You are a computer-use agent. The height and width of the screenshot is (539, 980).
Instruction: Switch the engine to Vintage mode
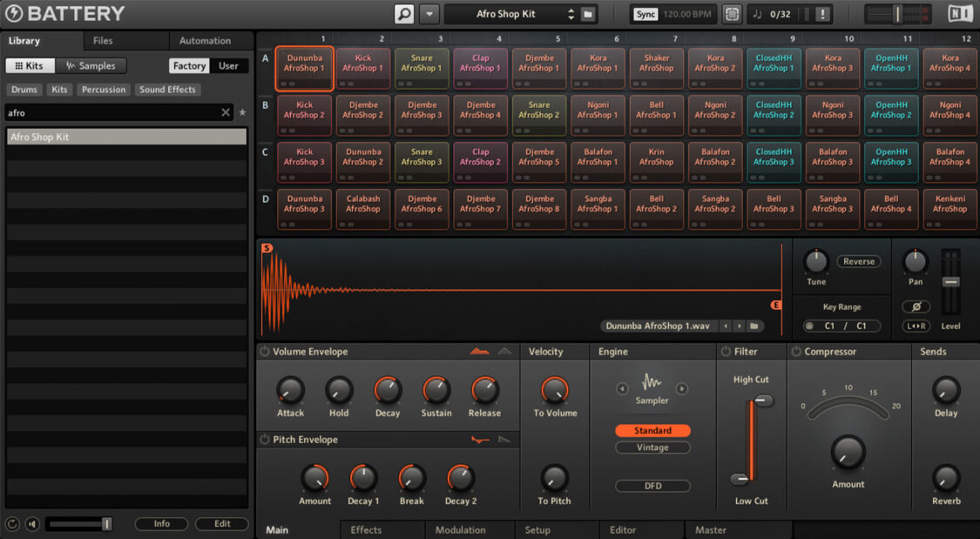coord(652,448)
